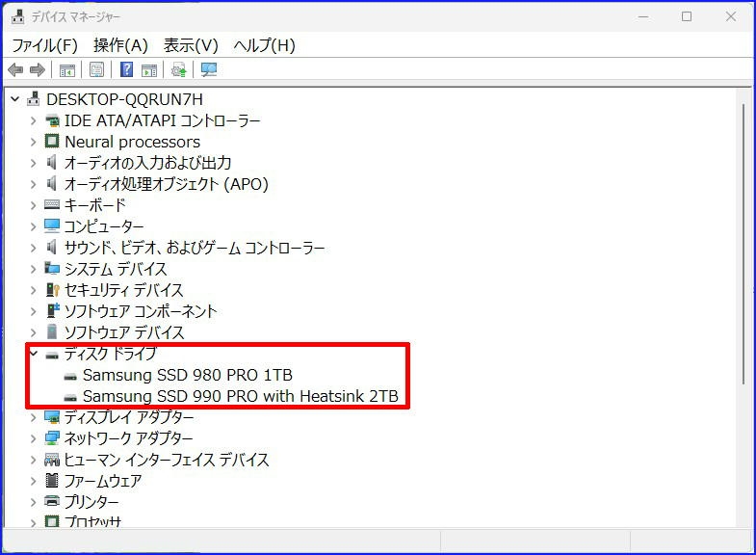756x555 pixels.
Task: Select the ヒューマン インターフェイス デバイス label
Action: coord(167,460)
